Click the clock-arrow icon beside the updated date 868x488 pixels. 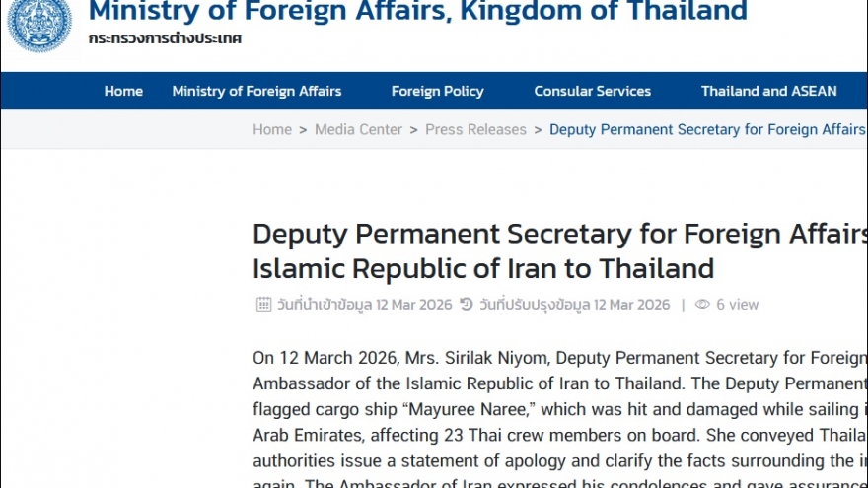pyautogui.click(x=467, y=305)
